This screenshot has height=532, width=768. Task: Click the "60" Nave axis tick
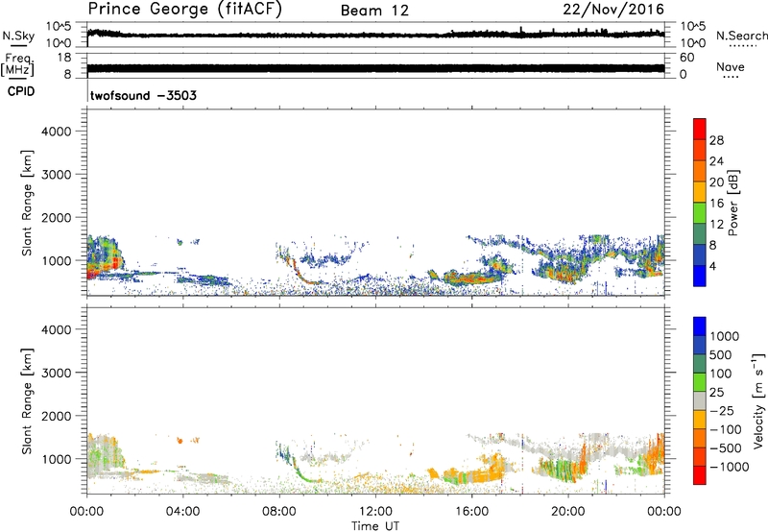(687, 58)
